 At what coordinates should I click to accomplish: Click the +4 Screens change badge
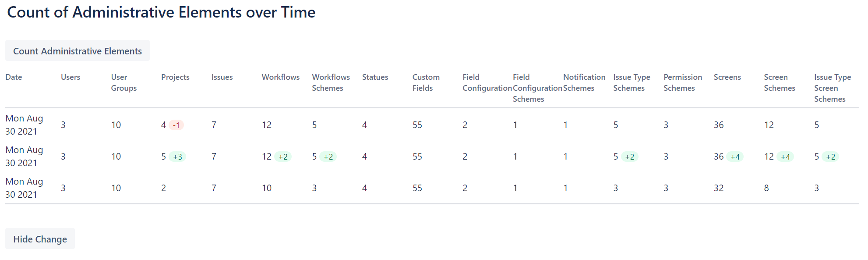tap(735, 157)
